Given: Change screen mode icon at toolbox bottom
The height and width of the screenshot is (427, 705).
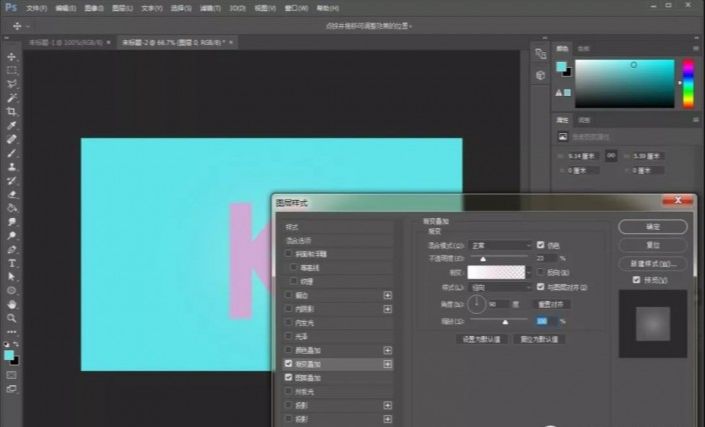Looking at the screenshot, I should (12, 389).
